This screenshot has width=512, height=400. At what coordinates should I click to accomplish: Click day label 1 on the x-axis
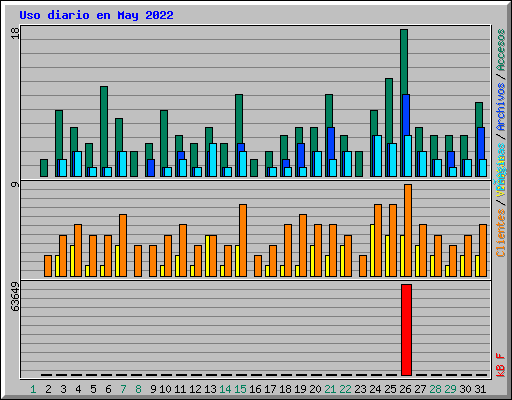point(33,389)
